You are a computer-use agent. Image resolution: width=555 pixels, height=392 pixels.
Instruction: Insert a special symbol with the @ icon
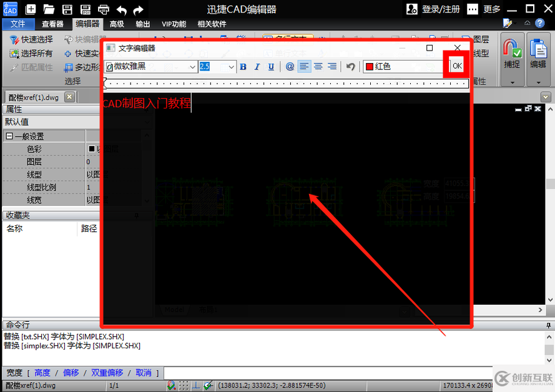click(x=290, y=67)
